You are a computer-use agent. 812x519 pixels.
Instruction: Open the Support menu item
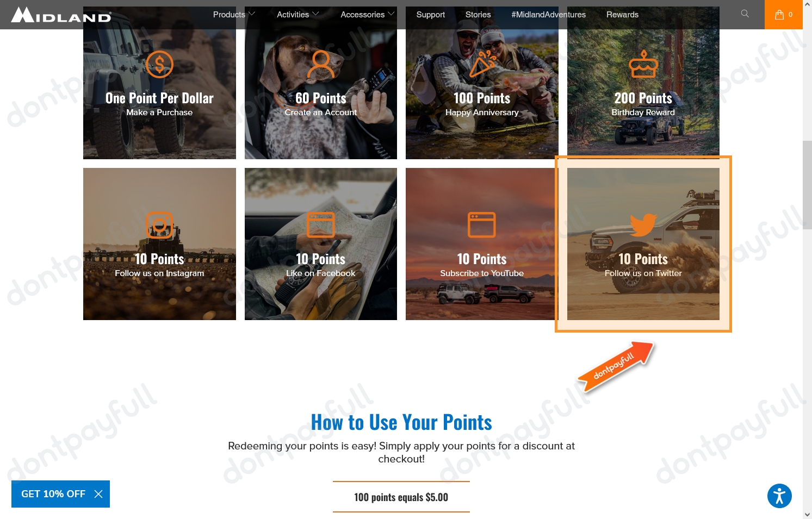pyautogui.click(x=431, y=15)
